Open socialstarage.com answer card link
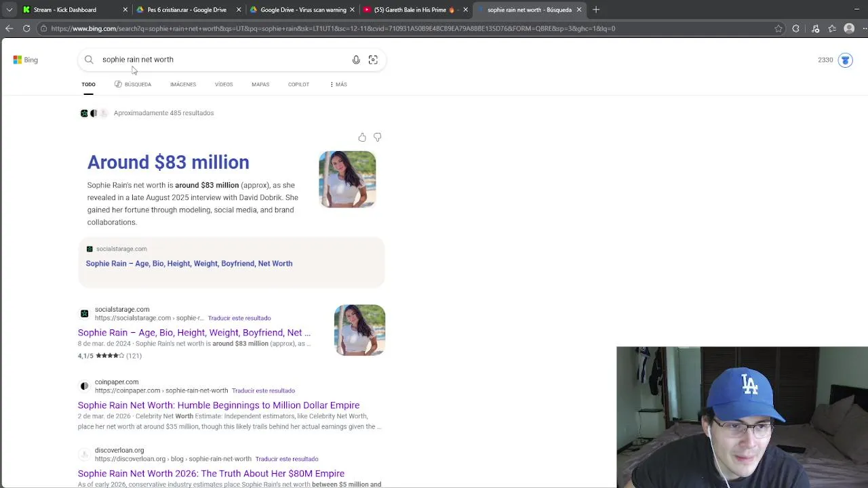The height and width of the screenshot is (488, 868). [189, 264]
